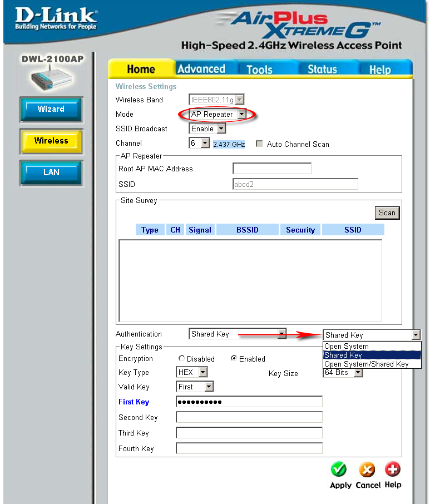The image size is (430, 504).
Task: Open the Key Type HEX dropdown
Action: [191, 372]
